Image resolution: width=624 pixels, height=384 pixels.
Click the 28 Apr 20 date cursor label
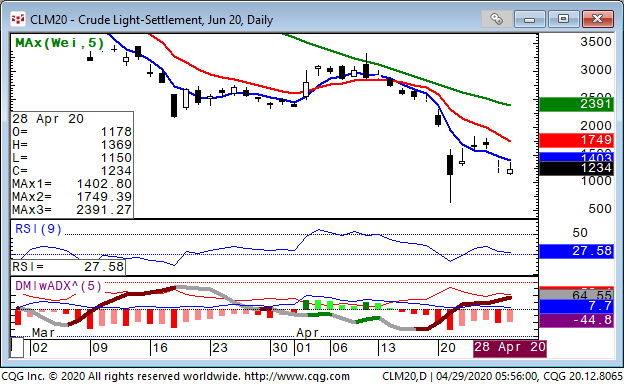click(510, 348)
